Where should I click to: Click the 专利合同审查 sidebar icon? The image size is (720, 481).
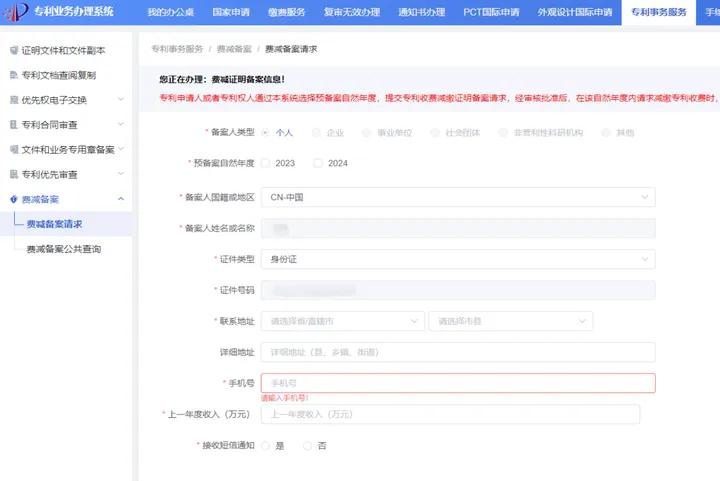(x=14, y=124)
